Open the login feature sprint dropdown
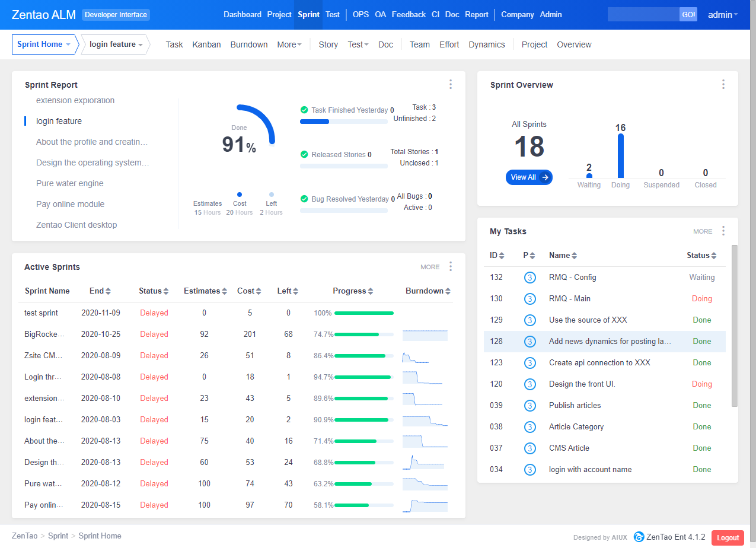This screenshot has width=756, height=548. (x=116, y=44)
